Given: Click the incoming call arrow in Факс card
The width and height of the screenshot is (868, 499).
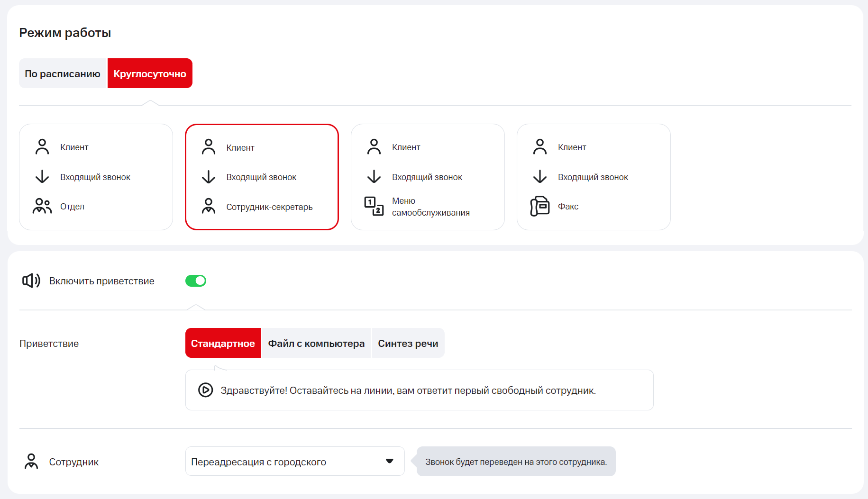Looking at the screenshot, I should point(539,177).
